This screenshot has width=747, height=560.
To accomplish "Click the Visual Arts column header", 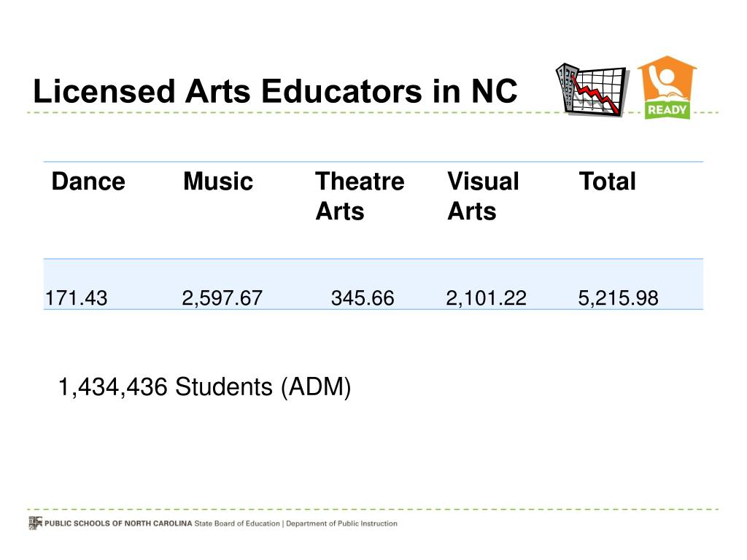I will (483, 196).
